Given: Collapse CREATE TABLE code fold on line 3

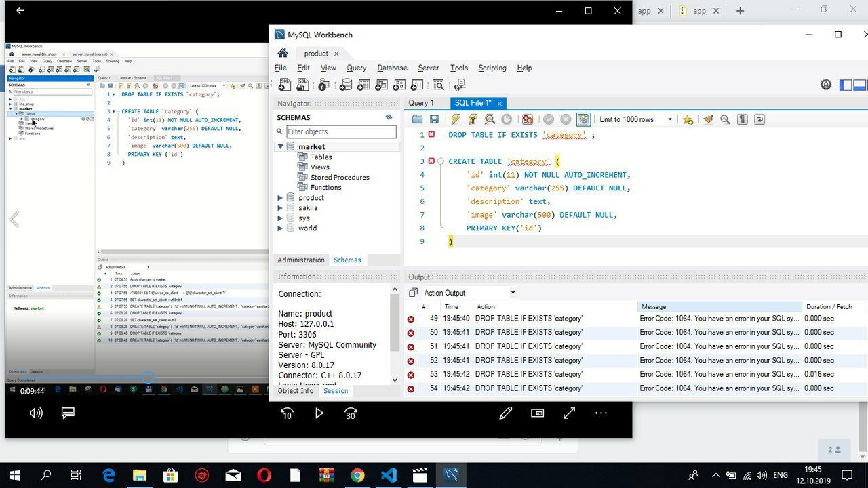Looking at the screenshot, I should coord(440,161).
